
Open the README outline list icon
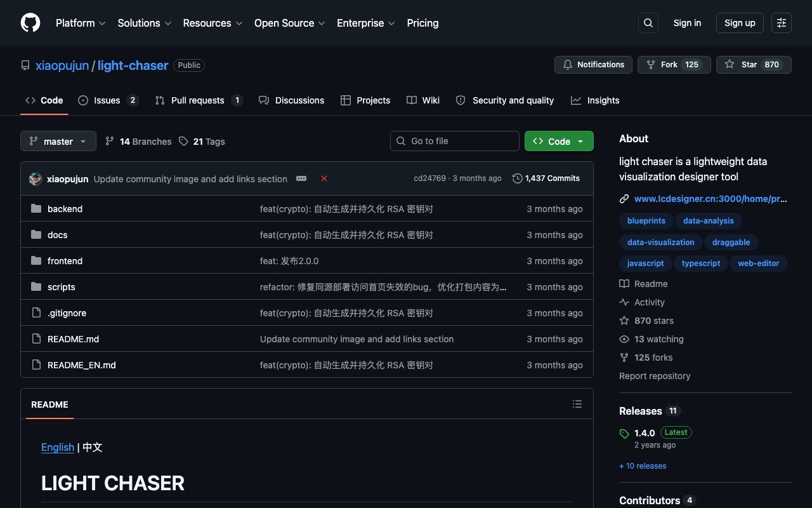577,404
